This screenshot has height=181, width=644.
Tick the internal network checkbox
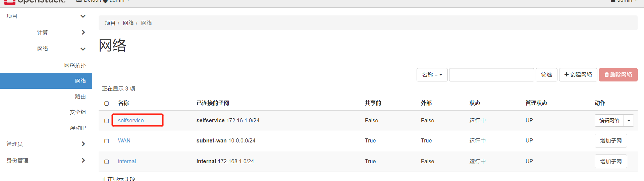107,162
